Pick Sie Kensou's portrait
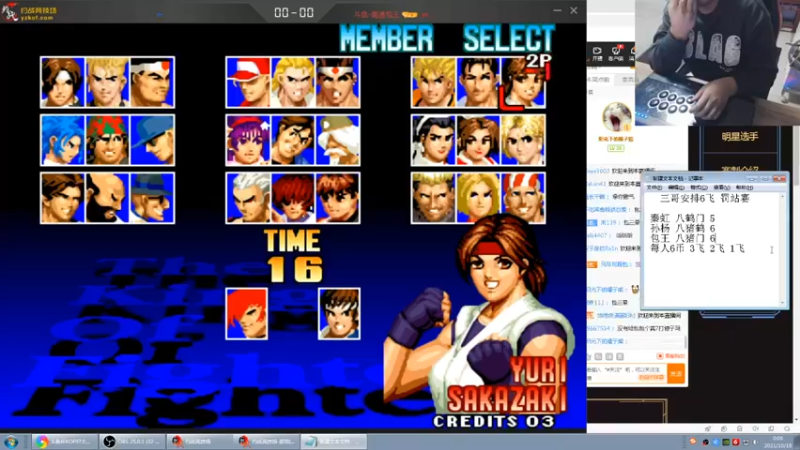The height and width of the screenshot is (450, 800). (x=293, y=140)
